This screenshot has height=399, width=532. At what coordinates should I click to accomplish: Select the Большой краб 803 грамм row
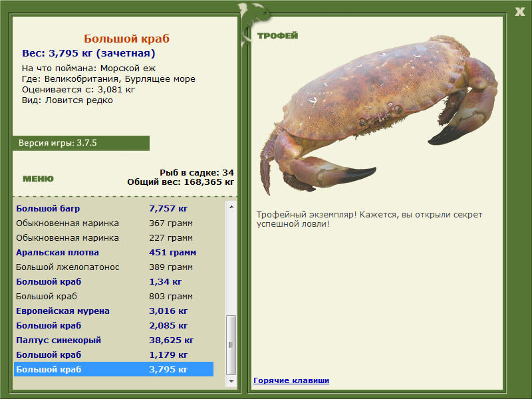pyautogui.click(x=114, y=296)
